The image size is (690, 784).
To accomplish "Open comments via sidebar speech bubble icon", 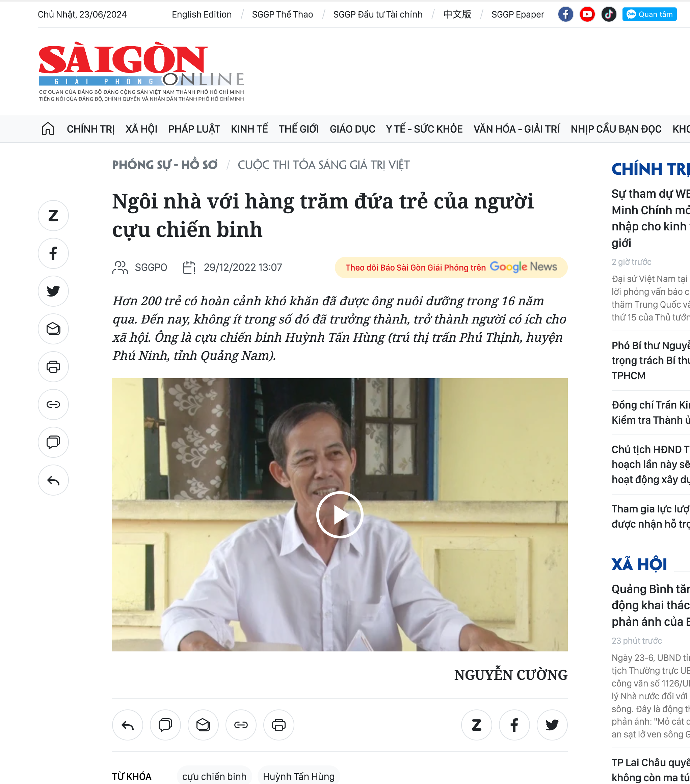I will [x=53, y=442].
